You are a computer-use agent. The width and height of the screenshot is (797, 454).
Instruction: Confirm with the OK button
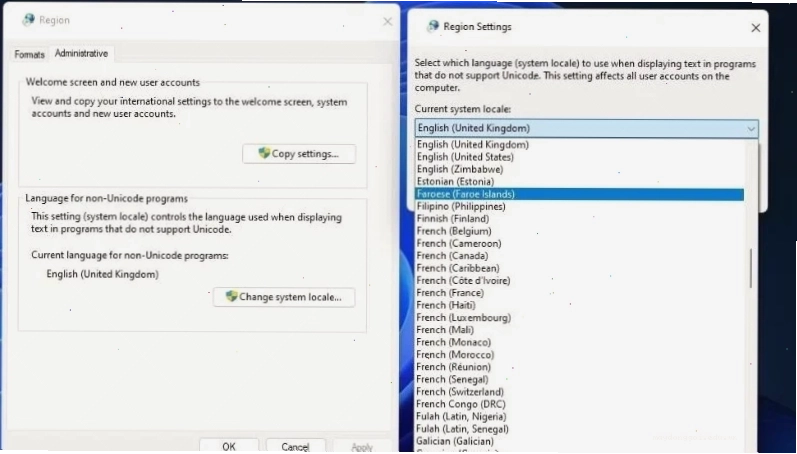tap(229, 446)
